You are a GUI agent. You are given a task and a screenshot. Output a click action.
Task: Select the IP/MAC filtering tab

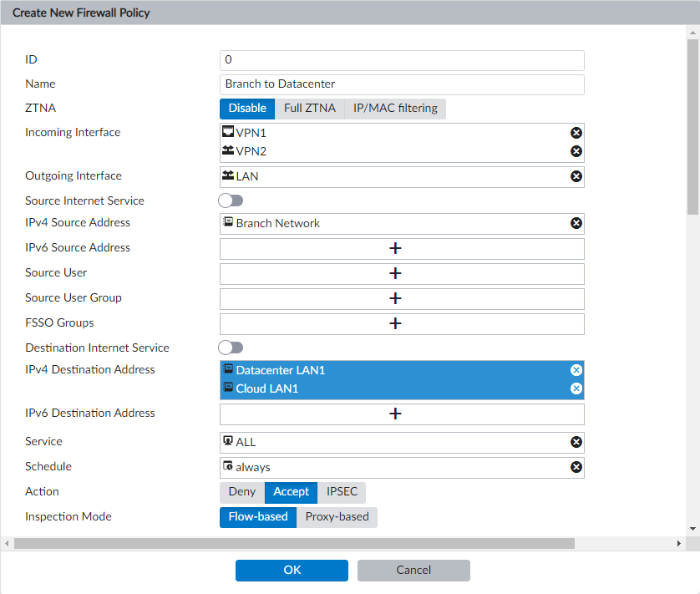(x=394, y=108)
